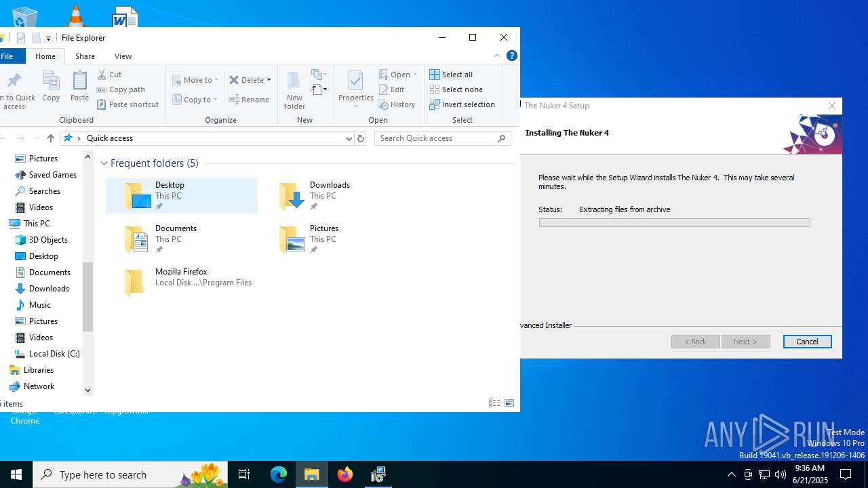Click the Paste icon in ribbon
Viewport: 868px width, 488px height.
(x=79, y=87)
